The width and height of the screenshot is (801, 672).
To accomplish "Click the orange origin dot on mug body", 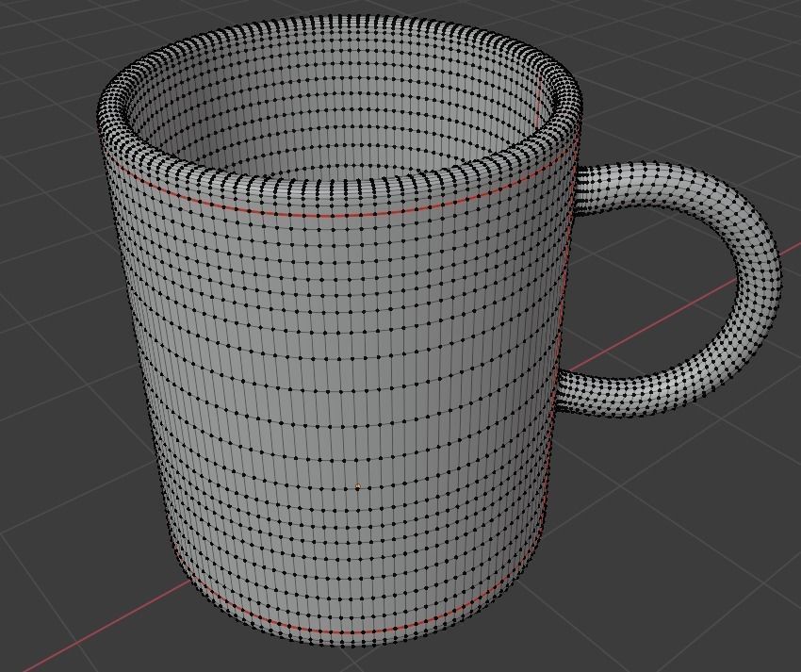I will (357, 486).
